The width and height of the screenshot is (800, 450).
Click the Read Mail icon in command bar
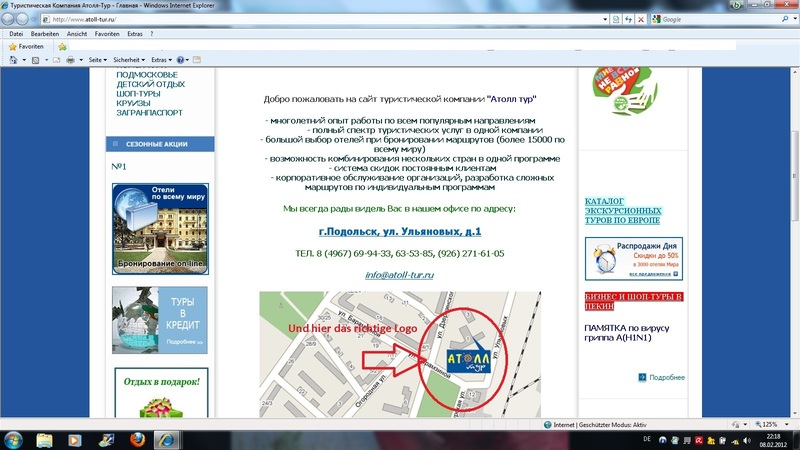57,60
